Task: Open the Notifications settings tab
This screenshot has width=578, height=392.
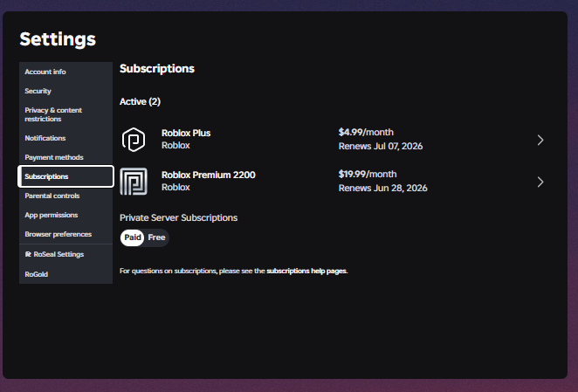Action: coord(65,138)
